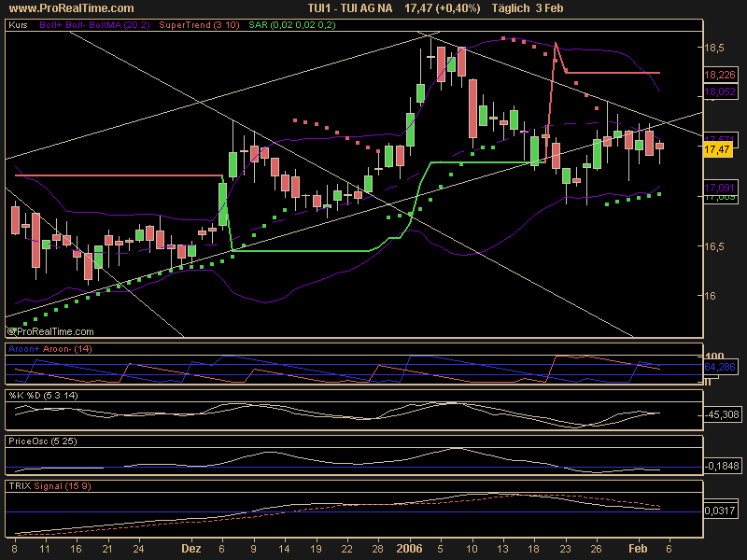
Task: Click the Boll+ indicator label
Action: click(53, 26)
